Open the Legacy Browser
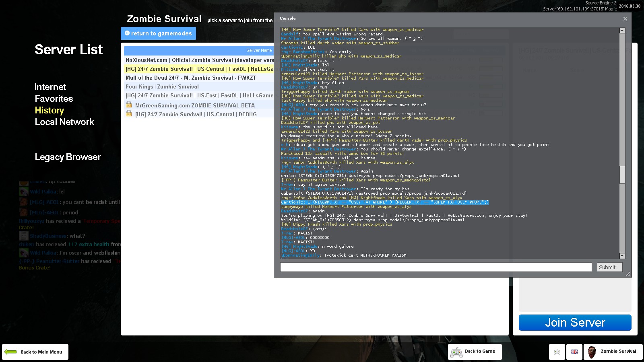644x362 pixels. click(x=68, y=157)
